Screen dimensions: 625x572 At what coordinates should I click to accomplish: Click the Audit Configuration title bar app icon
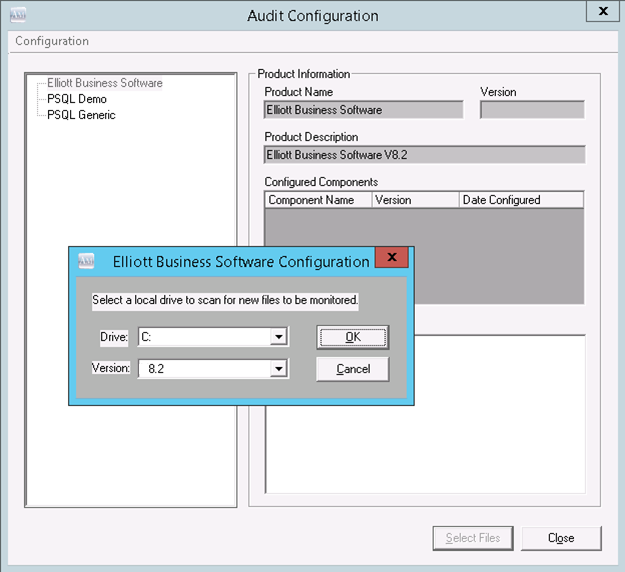tap(18, 15)
